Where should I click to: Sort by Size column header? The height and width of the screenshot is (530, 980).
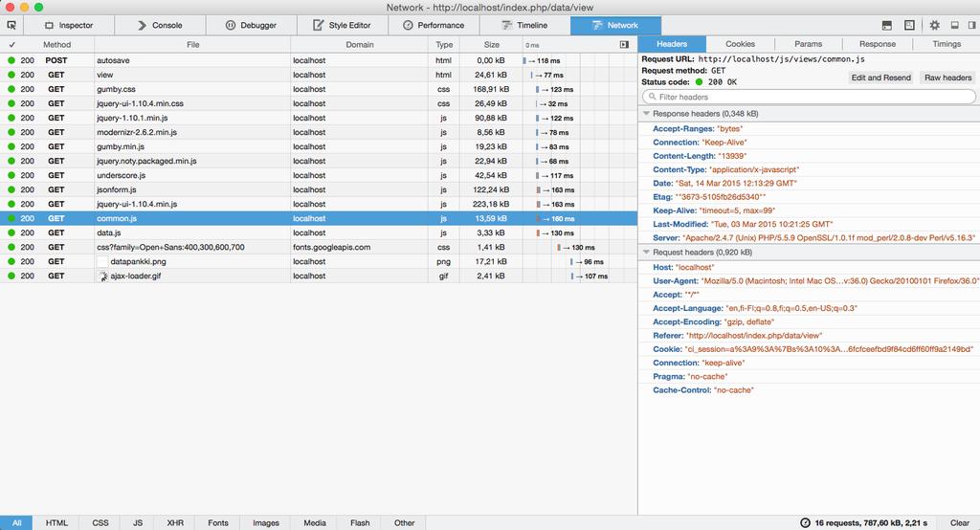point(491,44)
